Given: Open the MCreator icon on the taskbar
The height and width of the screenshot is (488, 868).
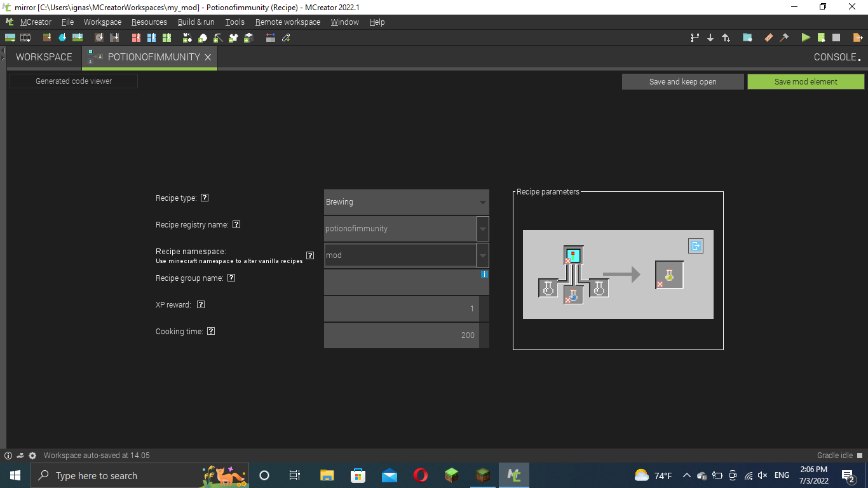Looking at the screenshot, I should [513, 475].
